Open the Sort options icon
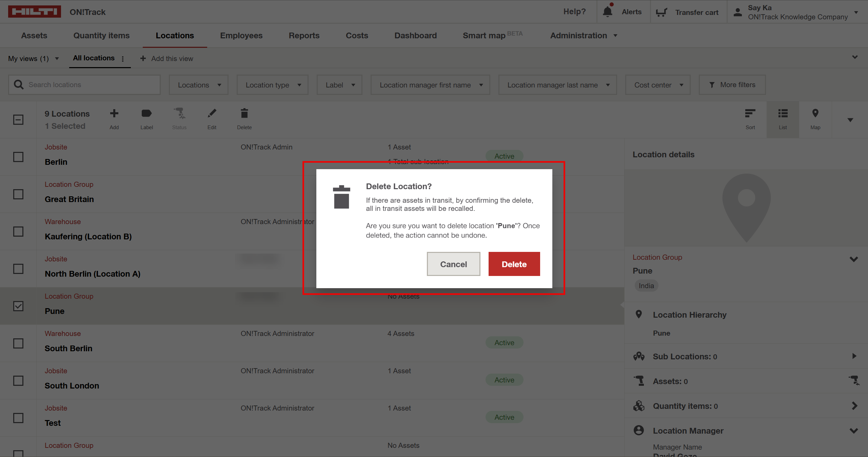868x457 pixels. click(x=750, y=113)
